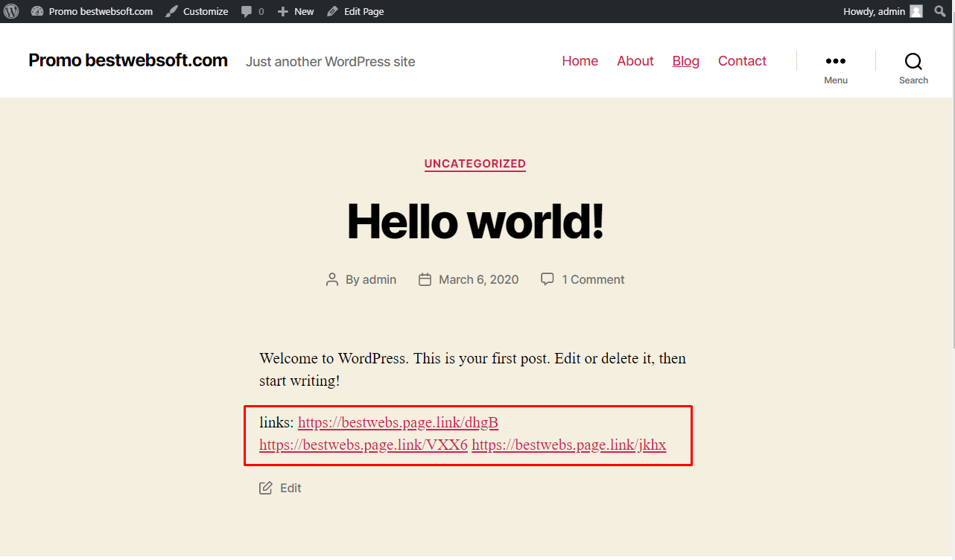Open the March 6, 2020 date link
Viewport: 955px width, 560px height.
(x=478, y=279)
